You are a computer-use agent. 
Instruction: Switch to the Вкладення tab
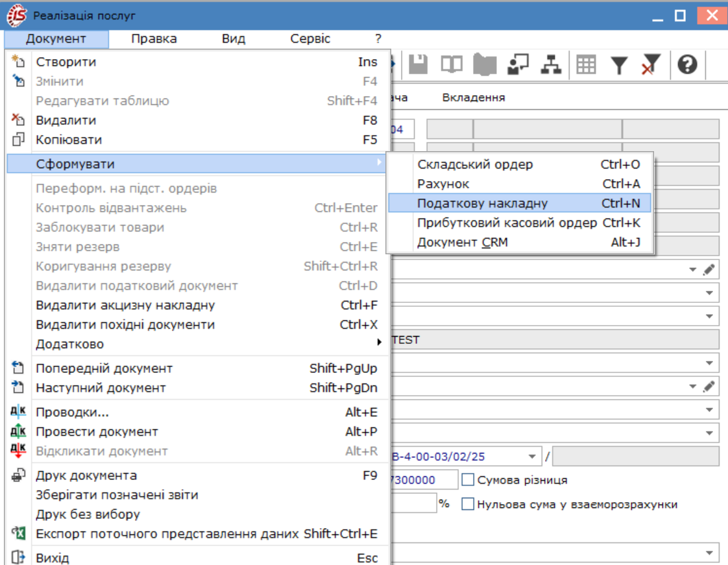point(474,97)
